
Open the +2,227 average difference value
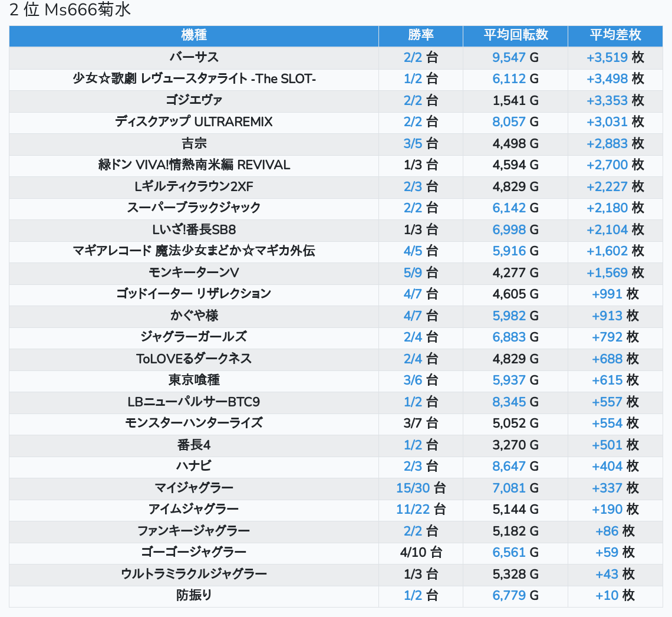(607, 186)
